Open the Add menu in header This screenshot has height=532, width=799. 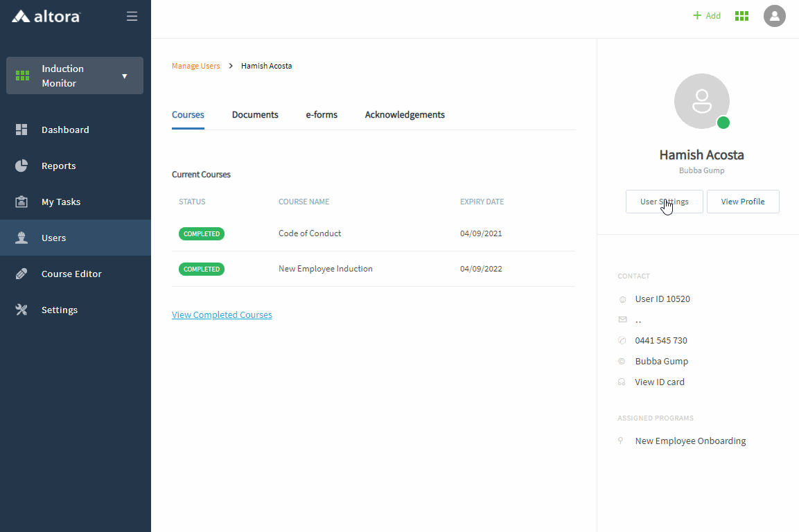pyautogui.click(x=707, y=16)
